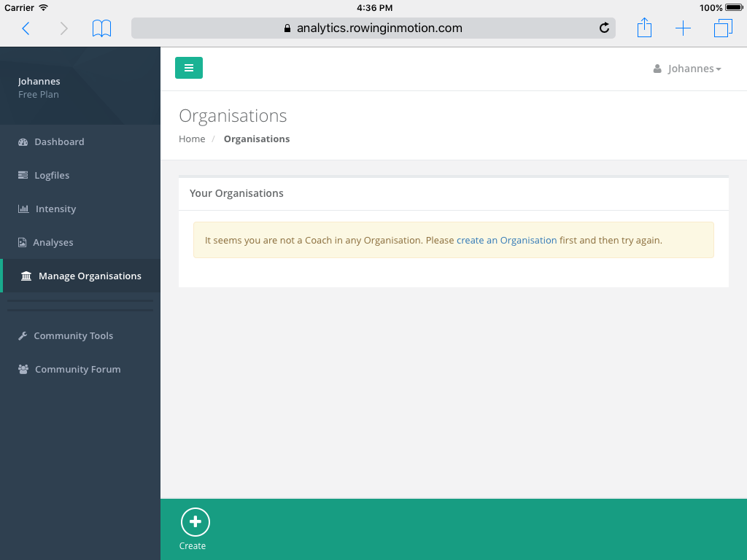The width and height of the screenshot is (747, 560).
Task: Click the Community Forum users icon
Action: click(x=23, y=369)
